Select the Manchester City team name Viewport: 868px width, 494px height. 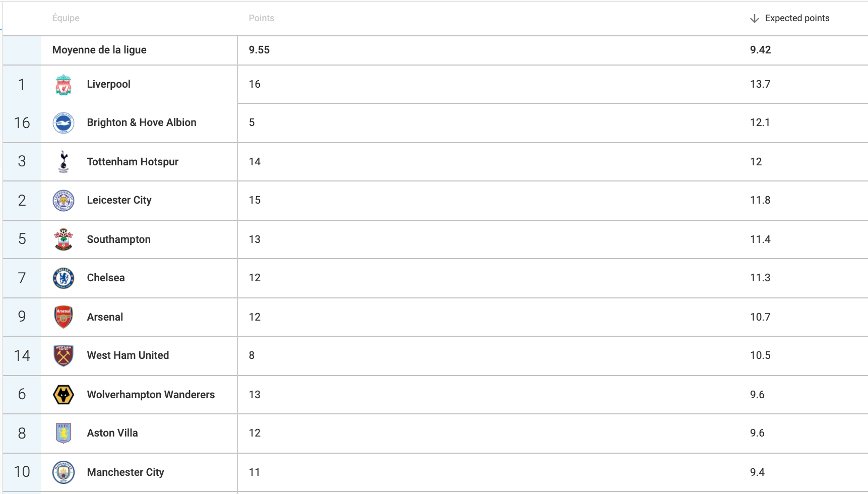tap(126, 472)
